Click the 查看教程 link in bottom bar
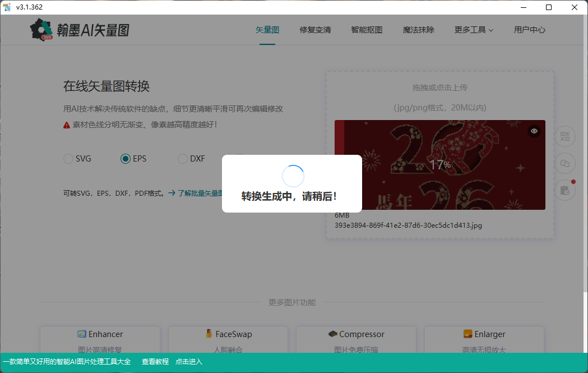The image size is (588, 373). coord(155,362)
